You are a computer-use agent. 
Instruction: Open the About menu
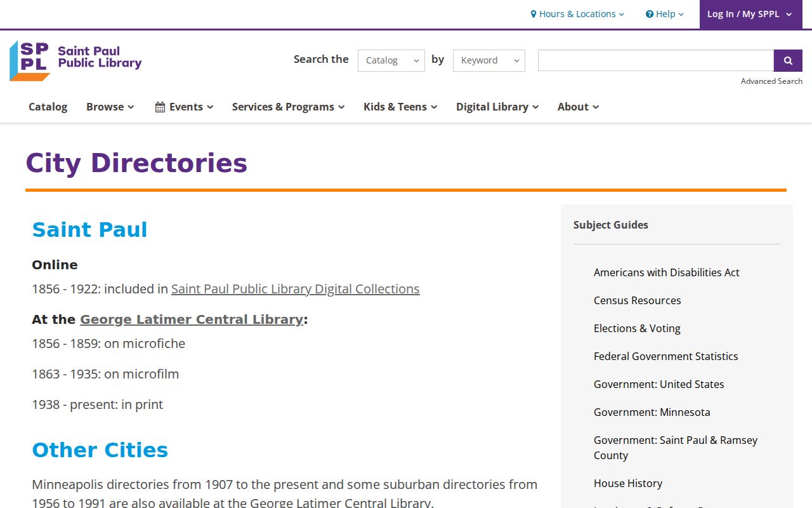578,107
